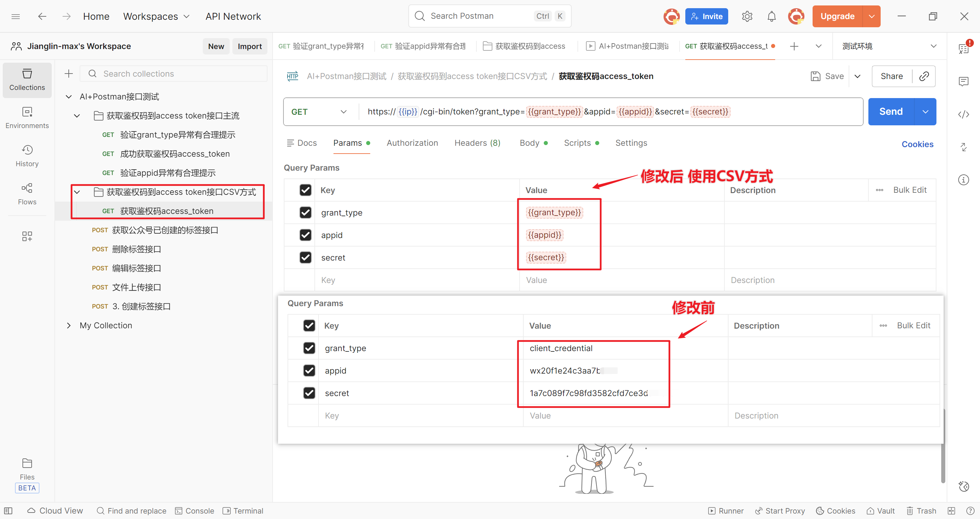This screenshot has width=980, height=519.
Task: Switch to the Body tab
Action: [x=533, y=143]
